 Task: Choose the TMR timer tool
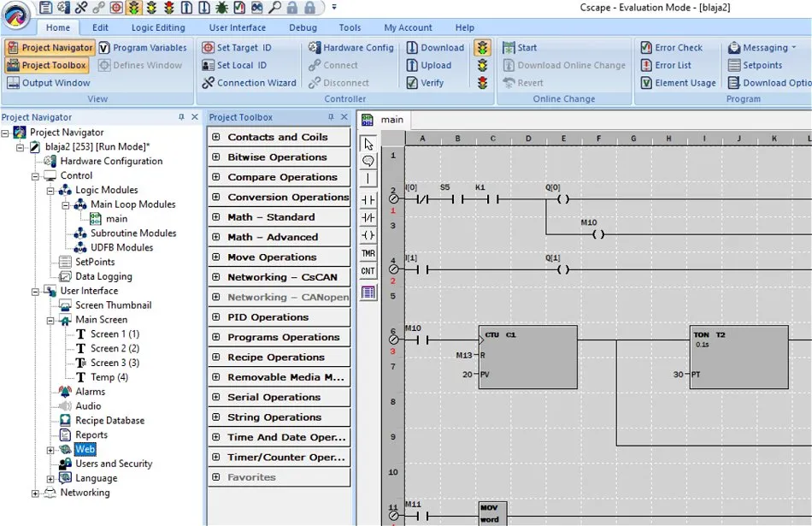tap(368, 253)
